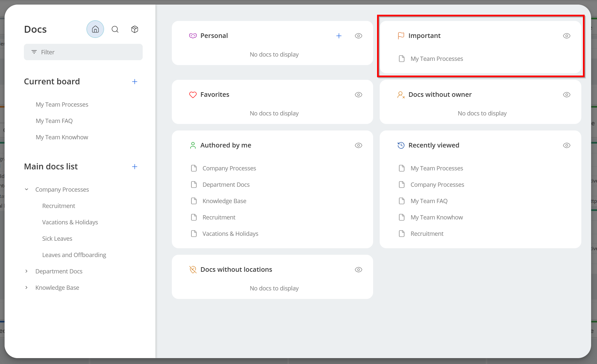Open My Team FAQ in Current board
The image size is (597, 364).
(54, 121)
